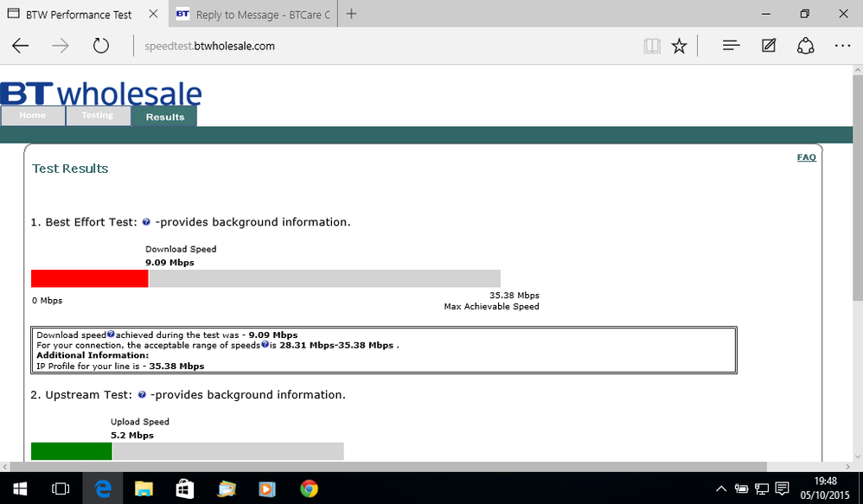Select the BTW Performance Test tab
The width and height of the screenshot is (863, 504).
pyautogui.click(x=78, y=15)
